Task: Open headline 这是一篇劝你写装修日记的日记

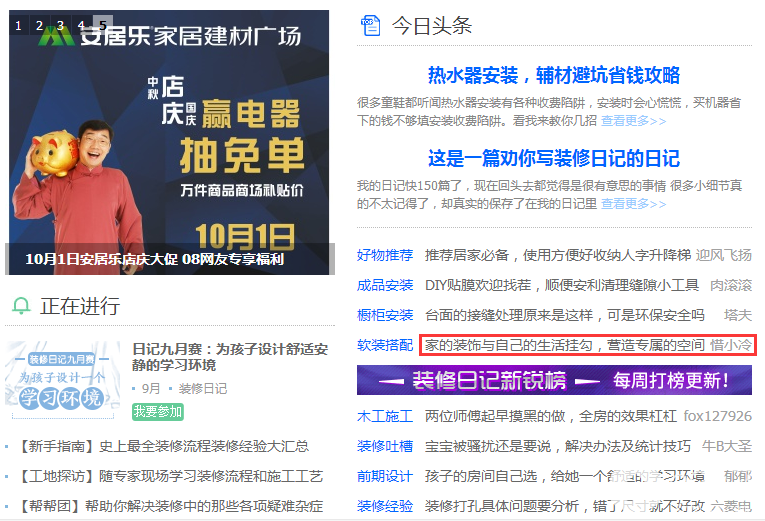Action: tap(554, 158)
